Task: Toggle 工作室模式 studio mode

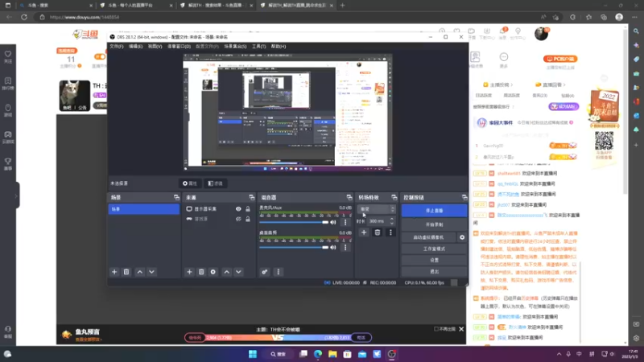Action: pos(434,249)
